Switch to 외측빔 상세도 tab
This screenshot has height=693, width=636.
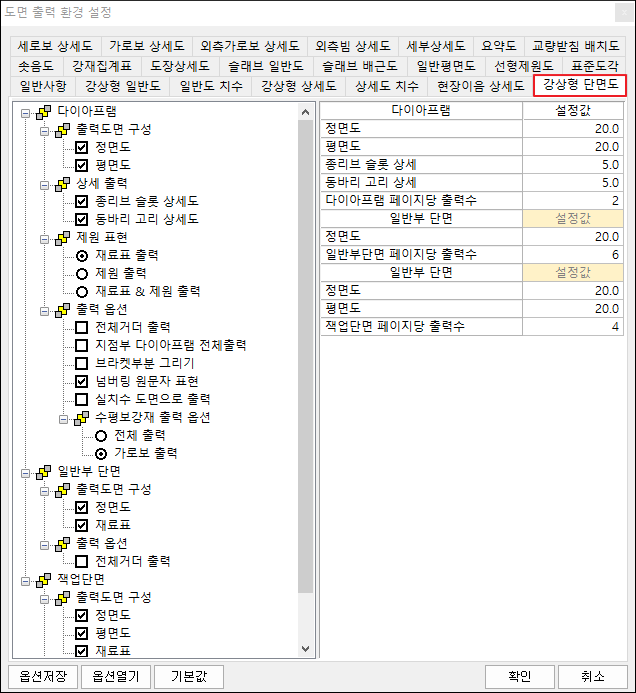click(x=353, y=46)
